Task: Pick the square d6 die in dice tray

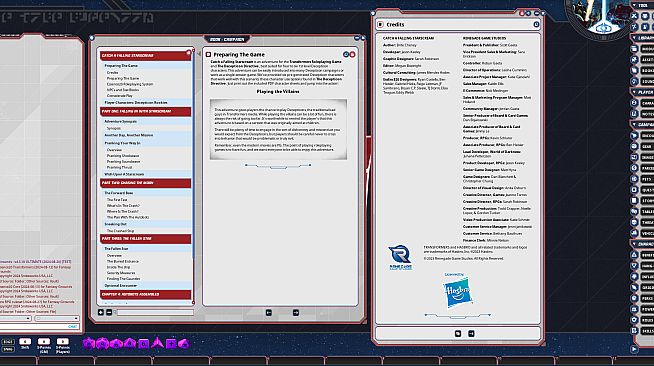Action: click(x=143, y=343)
